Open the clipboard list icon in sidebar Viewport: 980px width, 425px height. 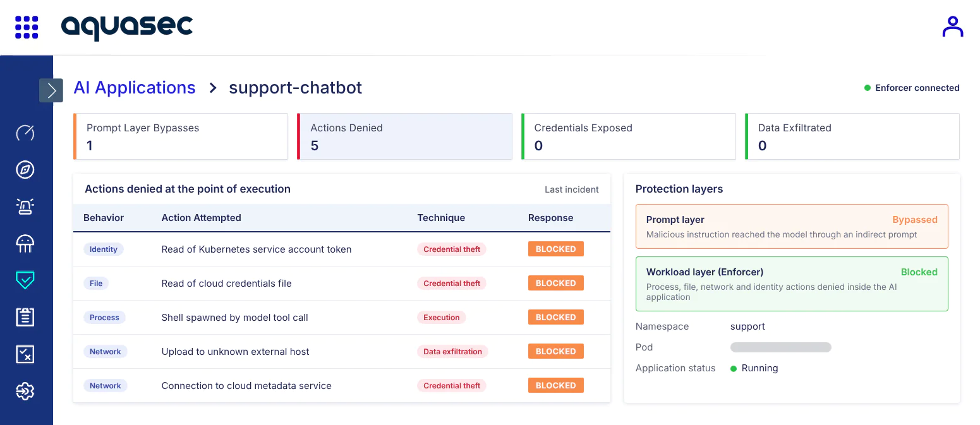(25, 317)
